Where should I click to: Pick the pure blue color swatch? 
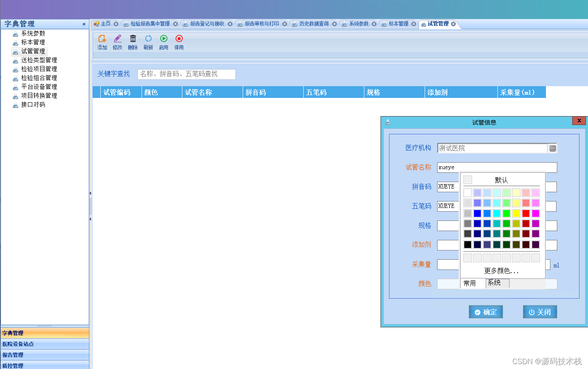tap(477, 213)
